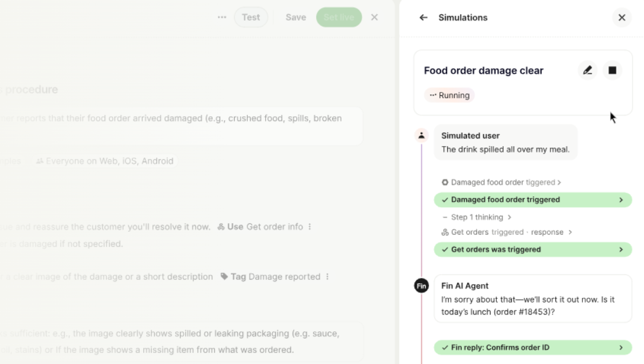Viewport: 644px width, 364px height.
Task: Expand Get orders triggered response
Action: (x=507, y=232)
